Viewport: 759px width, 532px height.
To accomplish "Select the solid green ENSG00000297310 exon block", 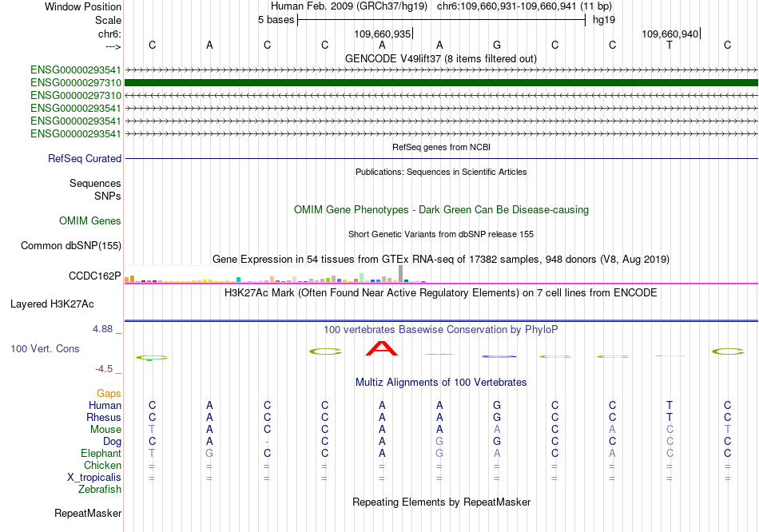I will point(442,83).
